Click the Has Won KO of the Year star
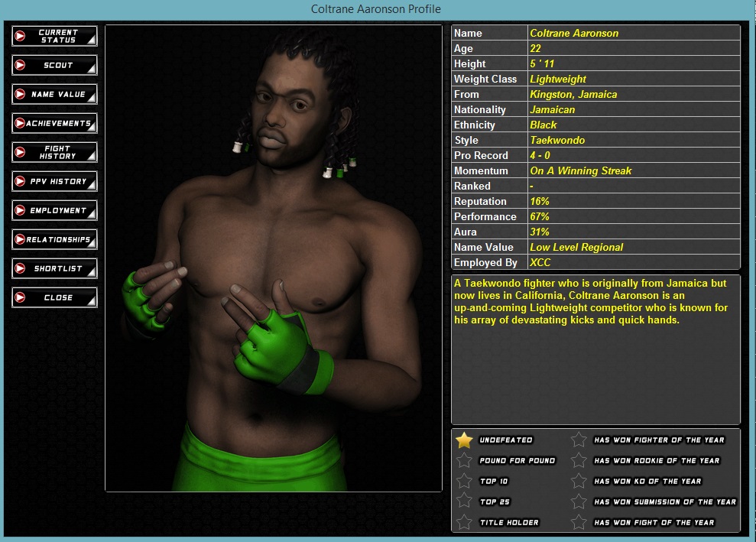756x542 pixels. (579, 482)
